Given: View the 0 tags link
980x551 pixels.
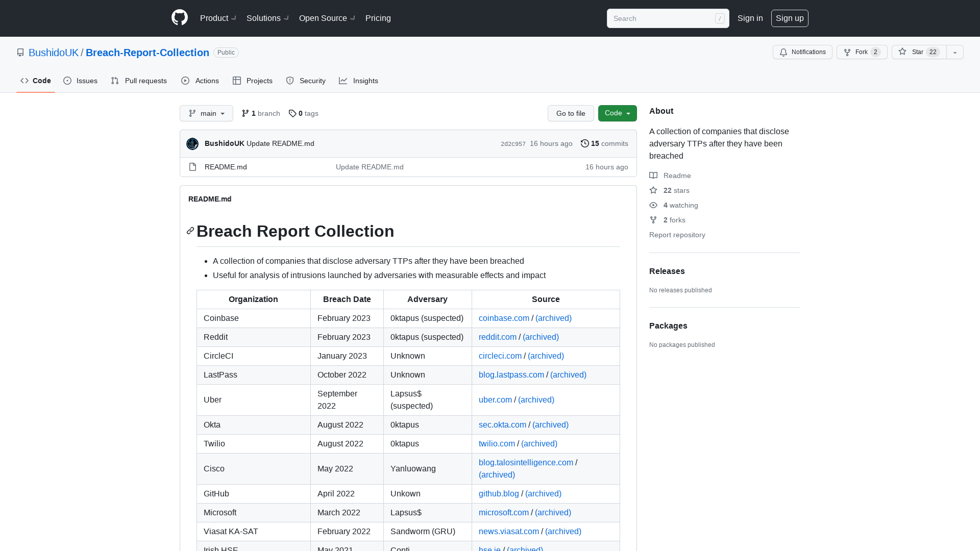Looking at the screenshot, I should tap(303, 113).
